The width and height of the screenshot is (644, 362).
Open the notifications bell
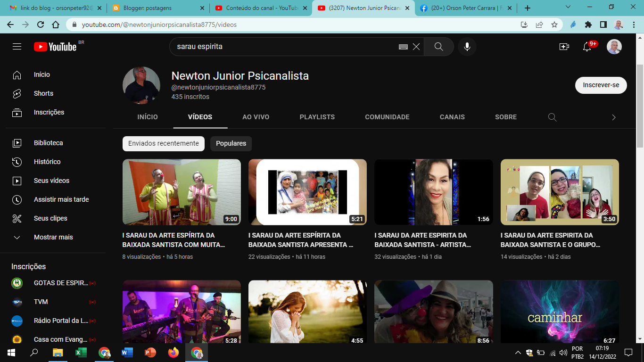[587, 47]
